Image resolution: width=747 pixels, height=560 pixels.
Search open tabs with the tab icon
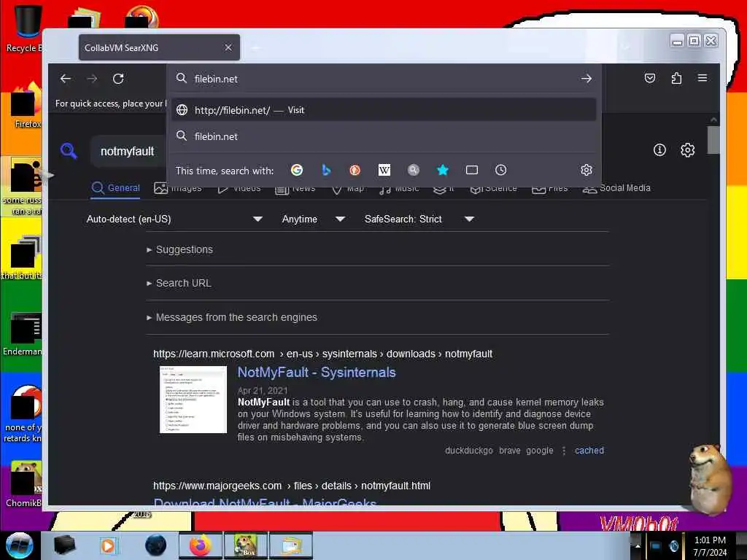[x=472, y=170]
